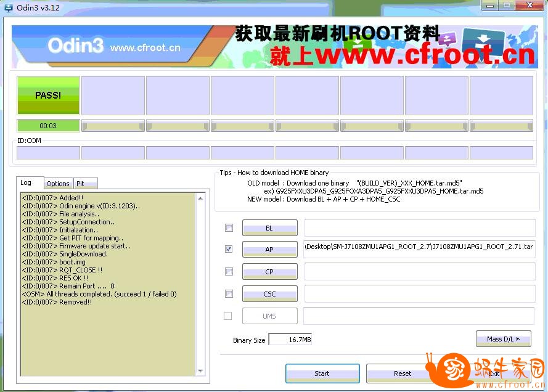Click log line "SetupConnection.."
548x392 pixels.
68,222
